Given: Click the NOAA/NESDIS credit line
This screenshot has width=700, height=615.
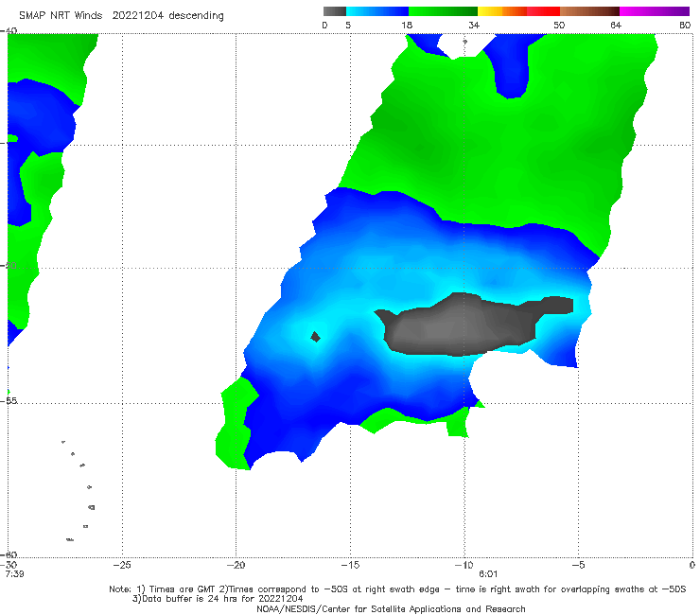Looking at the screenshot, I should [x=391, y=609].
